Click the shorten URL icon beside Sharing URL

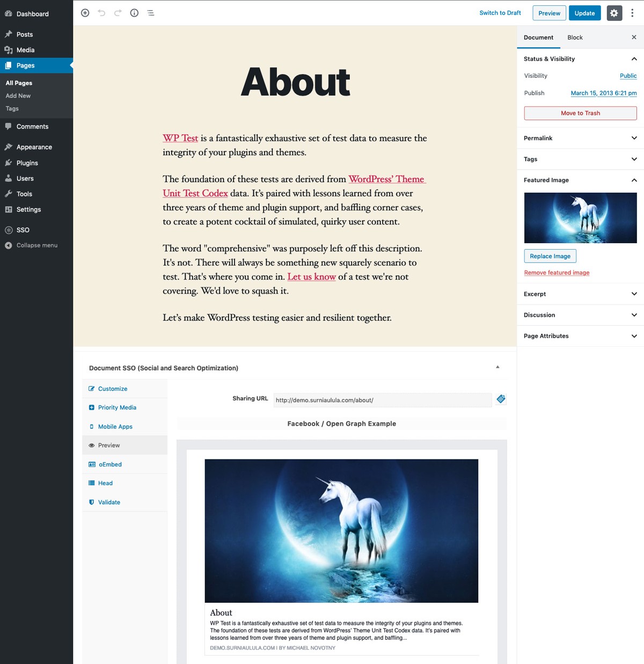[501, 399]
